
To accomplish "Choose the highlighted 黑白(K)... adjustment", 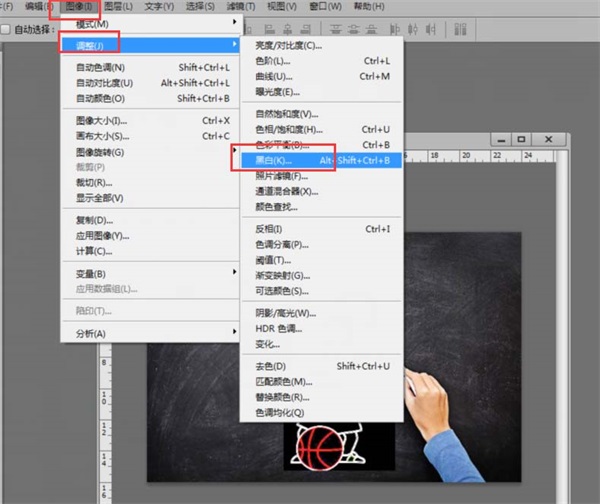I will (321, 160).
